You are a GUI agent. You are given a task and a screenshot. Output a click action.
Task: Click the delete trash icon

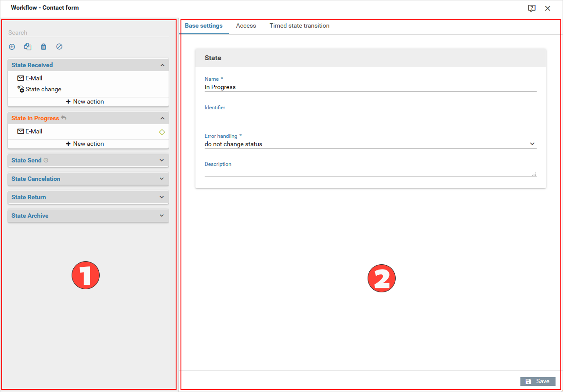(x=43, y=47)
